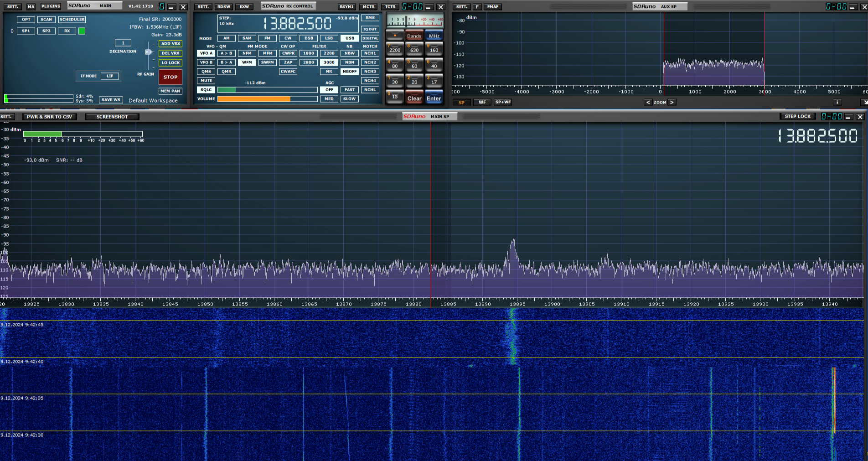
Task: Click the 13.882.500 frequency display in RX Control
Action: (297, 23)
